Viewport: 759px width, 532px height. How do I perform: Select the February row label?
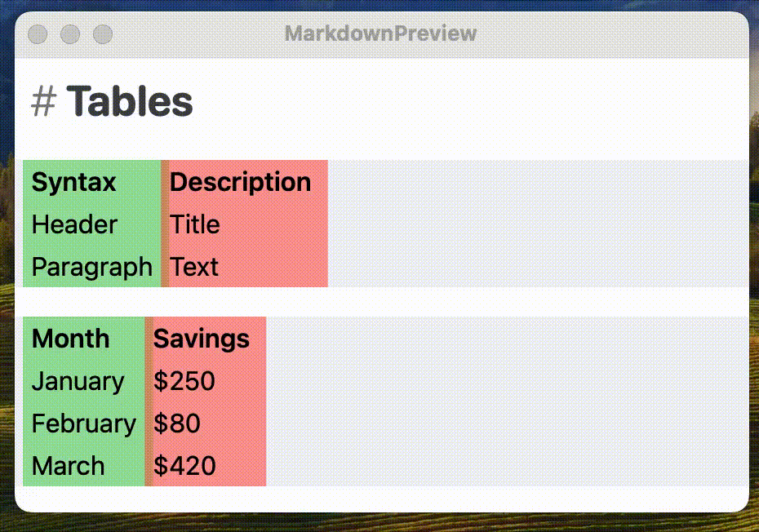tap(83, 423)
